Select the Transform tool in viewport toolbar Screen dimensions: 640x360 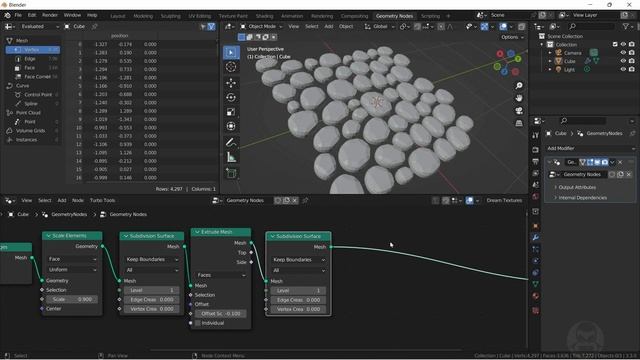coord(231,127)
